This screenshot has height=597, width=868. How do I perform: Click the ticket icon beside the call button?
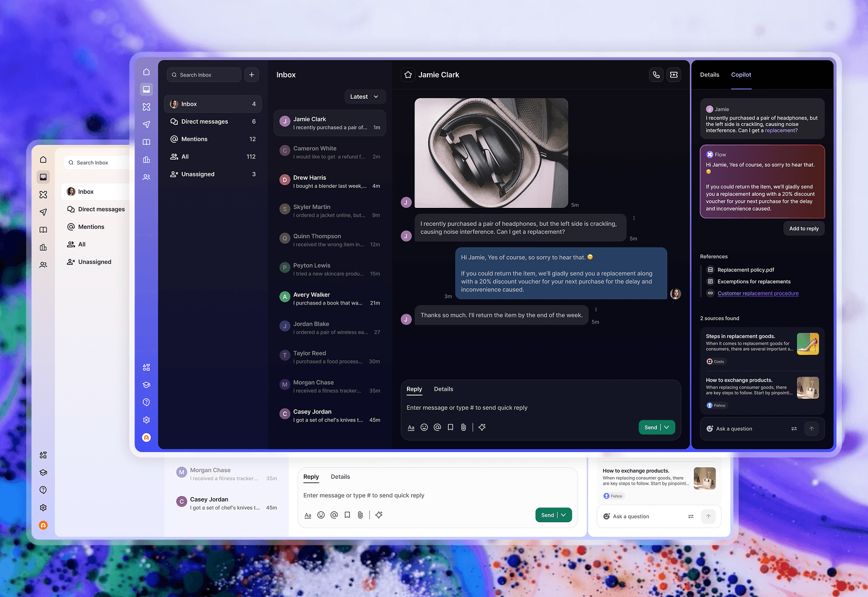tap(674, 75)
